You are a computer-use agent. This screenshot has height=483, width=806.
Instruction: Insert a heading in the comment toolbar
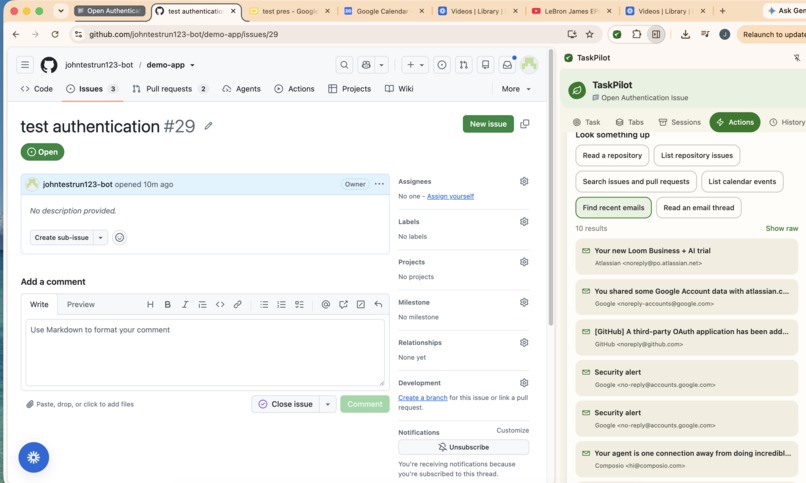tap(150, 304)
